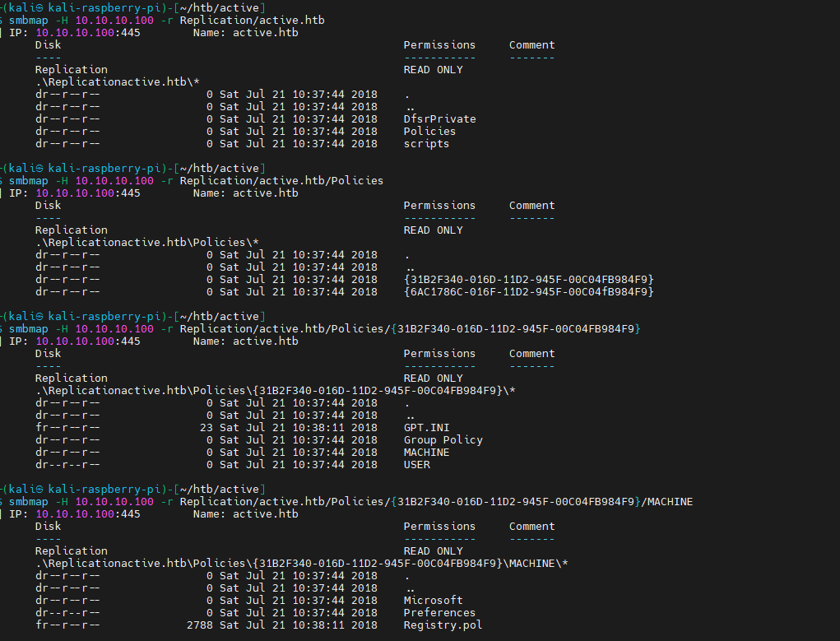Click the Policies entry below DfsrPrivate
Image resolution: width=840 pixels, height=641 pixels.
pos(429,132)
